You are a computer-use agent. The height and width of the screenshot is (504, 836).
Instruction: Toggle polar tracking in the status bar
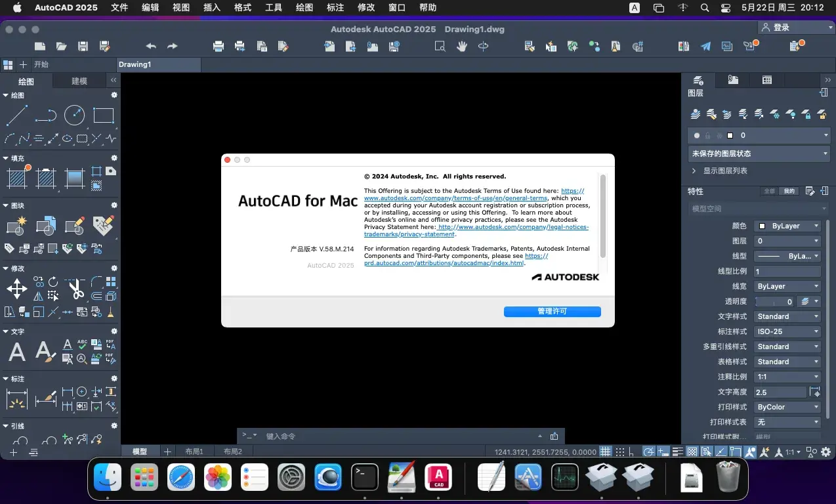(x=648, y=452)
